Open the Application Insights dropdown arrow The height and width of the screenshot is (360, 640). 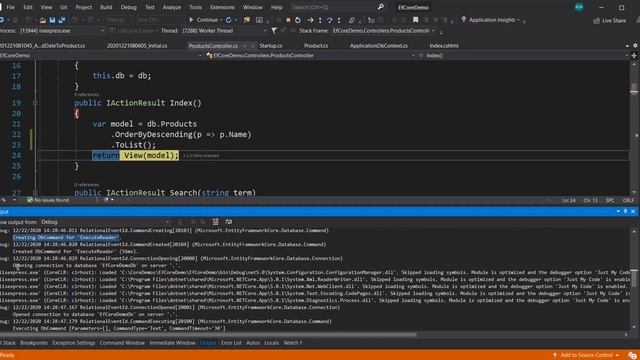pos(518,20)
